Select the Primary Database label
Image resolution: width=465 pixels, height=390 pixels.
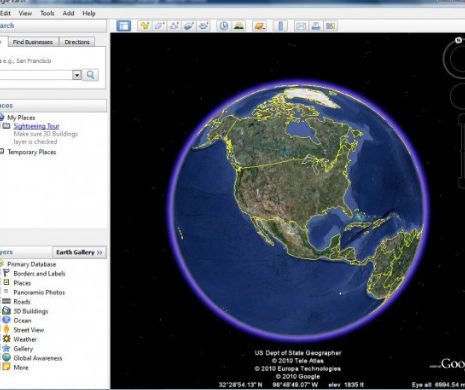click(x=32, y=264)
